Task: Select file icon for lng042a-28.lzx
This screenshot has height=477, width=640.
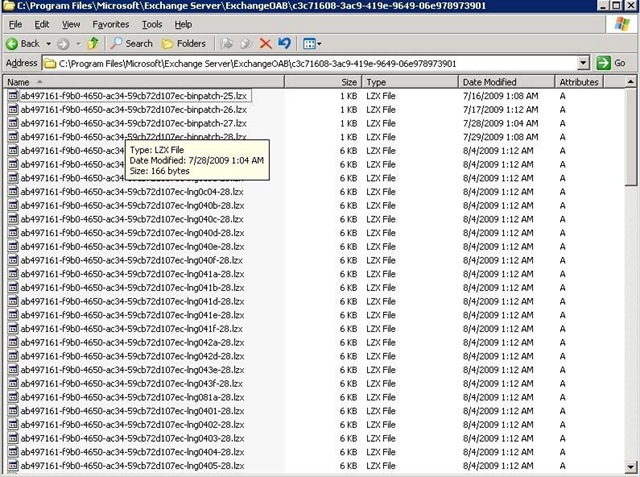Action: [13, 342]
